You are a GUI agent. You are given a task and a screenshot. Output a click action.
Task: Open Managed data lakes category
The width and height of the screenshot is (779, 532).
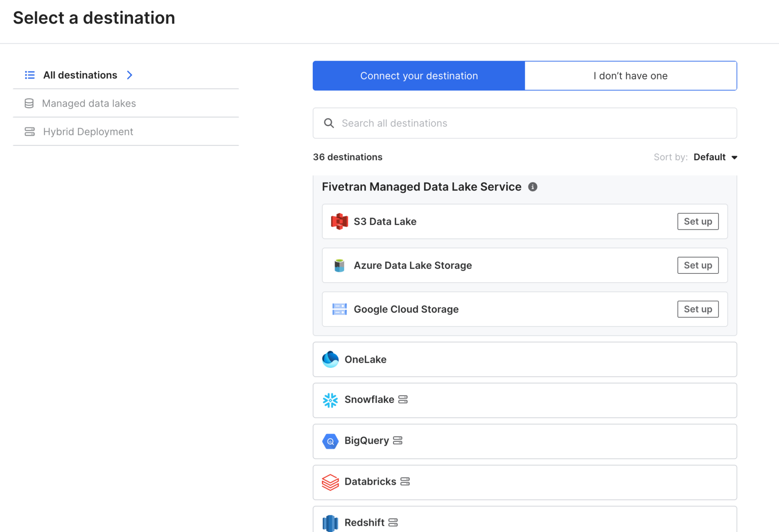point(89,103)
